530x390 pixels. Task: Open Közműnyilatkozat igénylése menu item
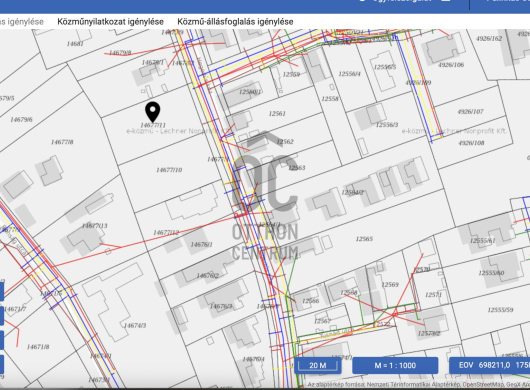(x=110, y=22)
